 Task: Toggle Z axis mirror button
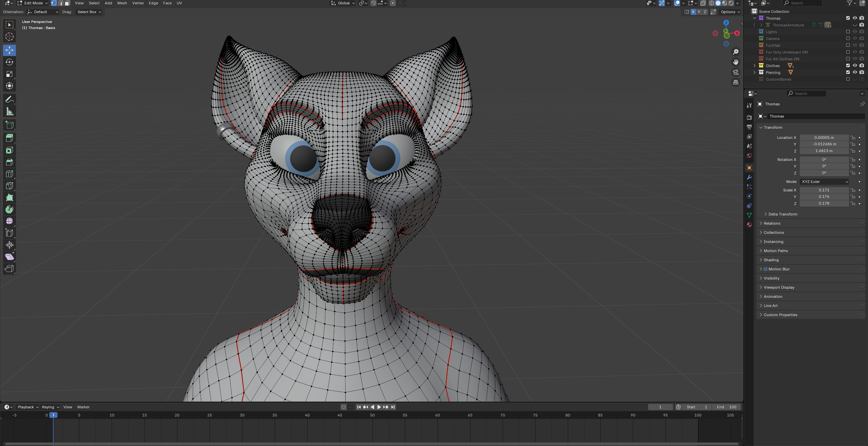coord(705,12)
